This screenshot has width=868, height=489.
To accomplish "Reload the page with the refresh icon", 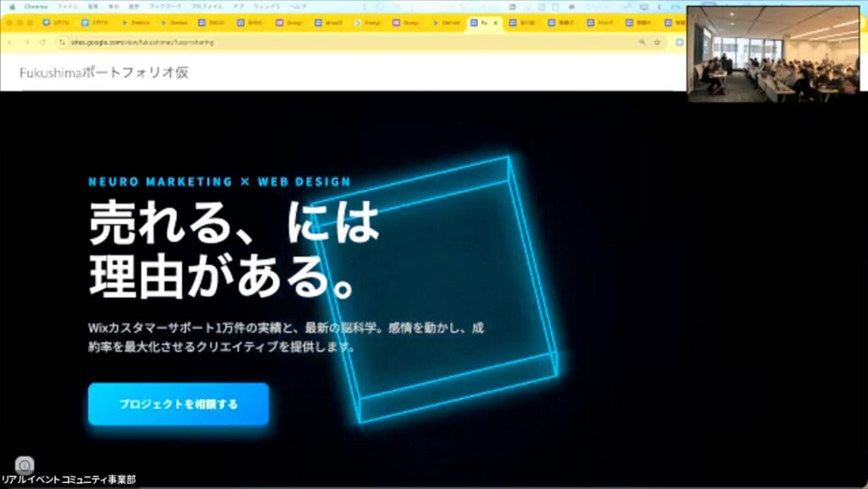I will [x=43, y=42].
